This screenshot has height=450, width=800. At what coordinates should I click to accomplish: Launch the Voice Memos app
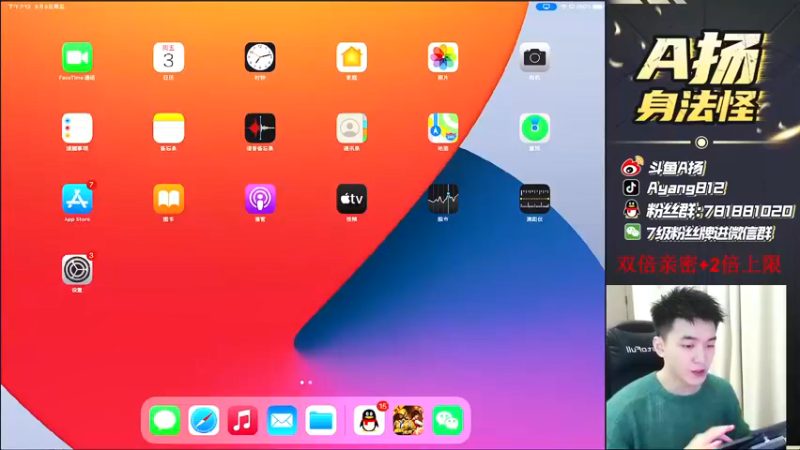260,128
